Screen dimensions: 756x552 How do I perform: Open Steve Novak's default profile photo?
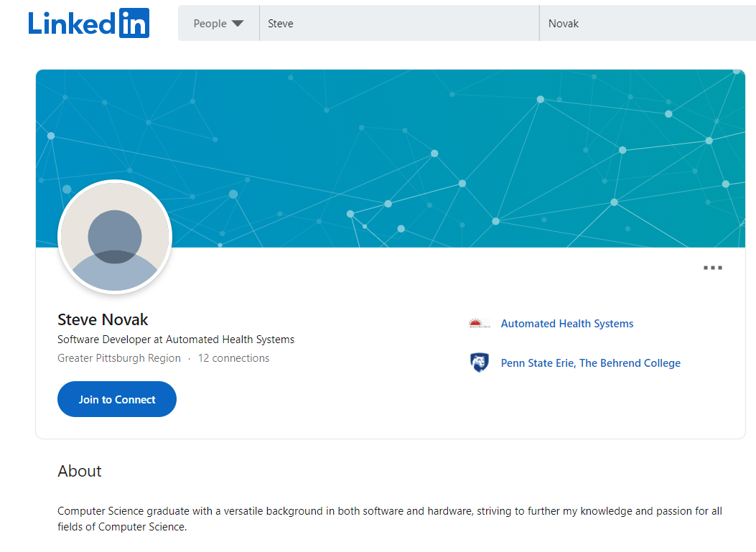115,237
